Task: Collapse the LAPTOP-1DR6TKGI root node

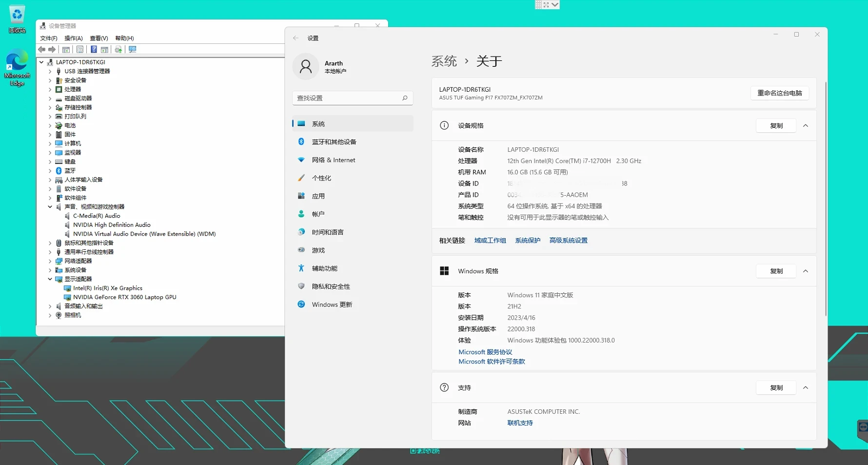Action: 41,62
